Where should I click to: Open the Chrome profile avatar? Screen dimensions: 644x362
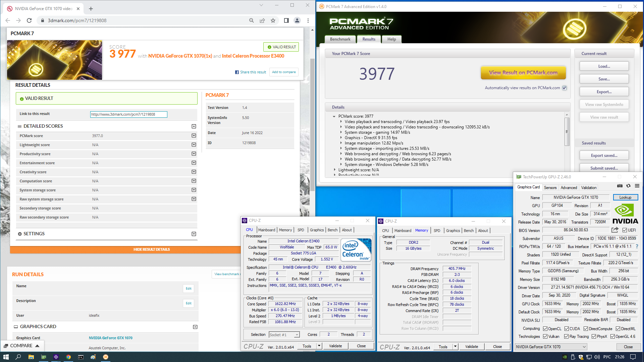(x=297, y=20)
